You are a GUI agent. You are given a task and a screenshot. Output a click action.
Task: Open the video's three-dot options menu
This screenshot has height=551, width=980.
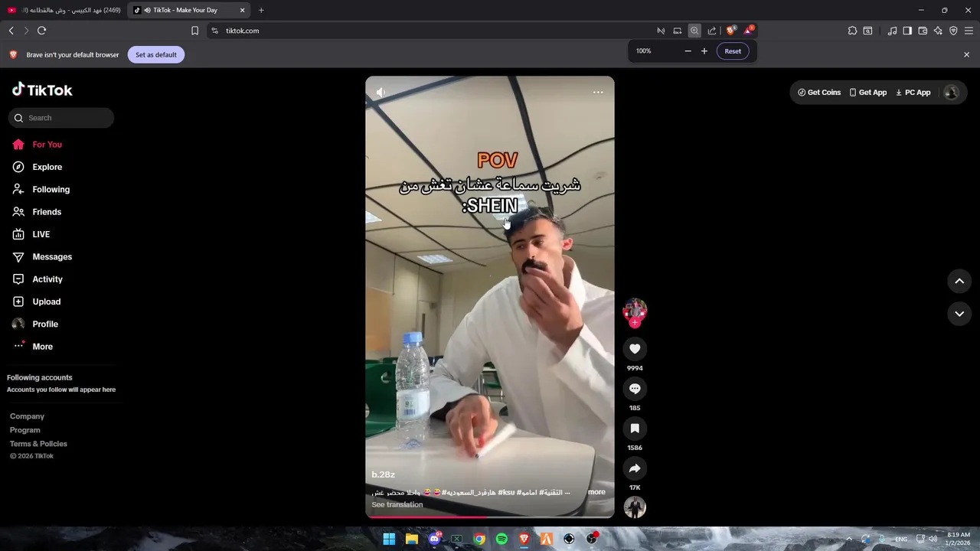point(598,93)
